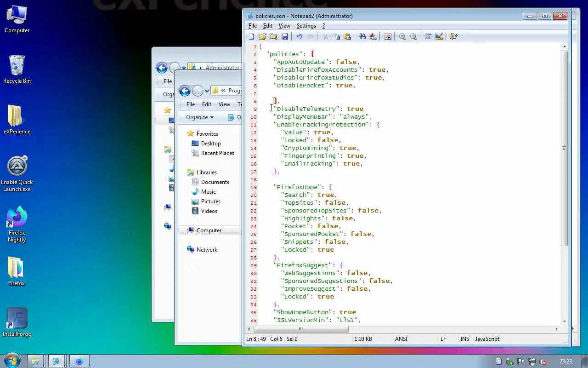Open Edit menu in the Progr Explorer window
This screenshot has width=588, height=368.
(x=207, y=104)
